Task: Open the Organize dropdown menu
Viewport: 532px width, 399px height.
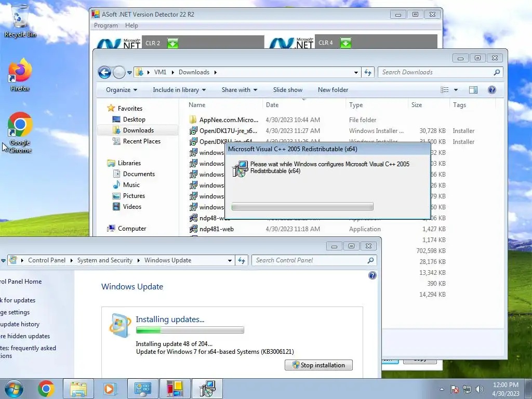Action: coord(122,90)
